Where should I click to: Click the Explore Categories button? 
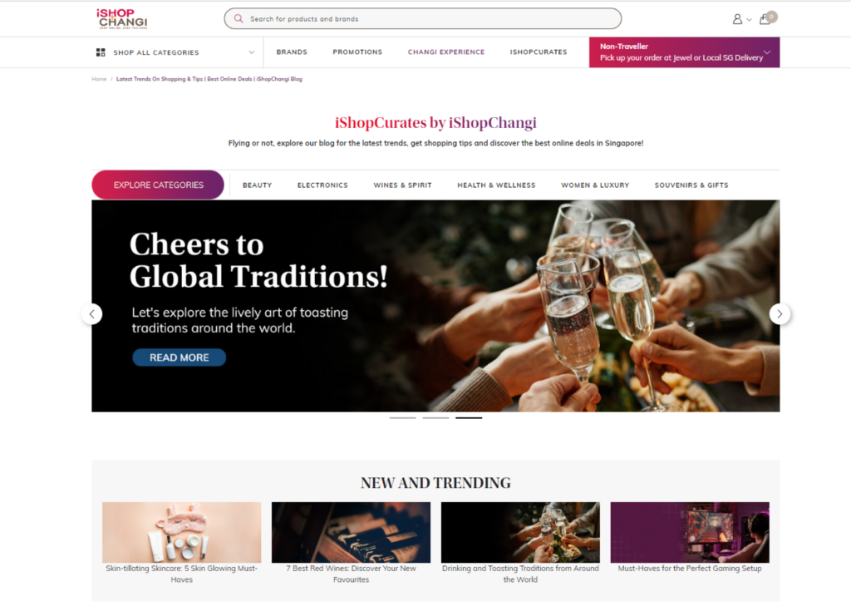point(158,185)
